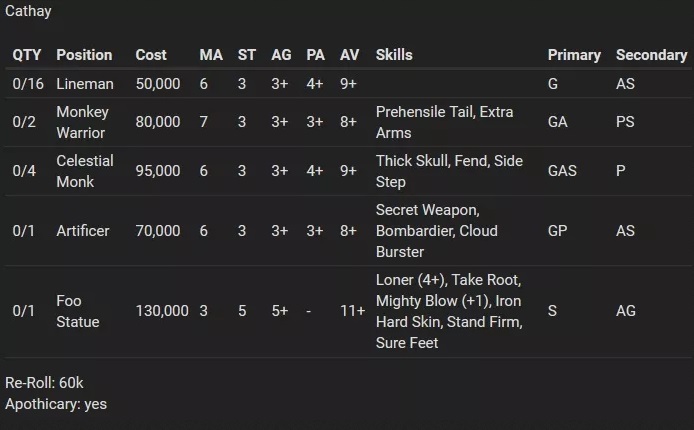Click the GAS primary value for Celestial Monk

562,171
